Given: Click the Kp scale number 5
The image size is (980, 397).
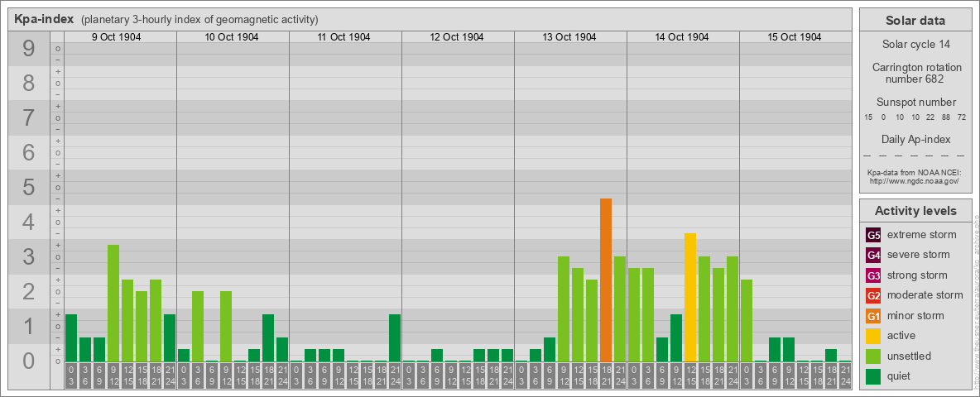Looking at the screenshot, I should click(x=28, y=187).
